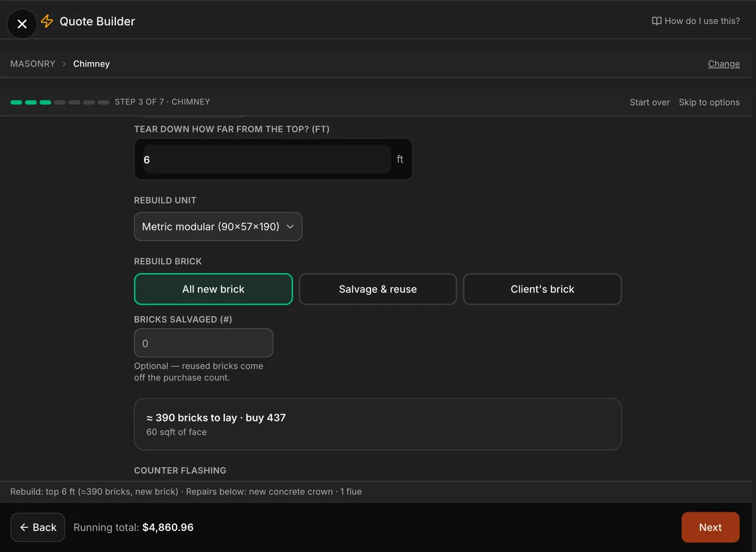Image resolution: width=756 pixels, height=552 pixels.
Task: Click the Bricks Salvaged number field
Action: coord(203,343)
